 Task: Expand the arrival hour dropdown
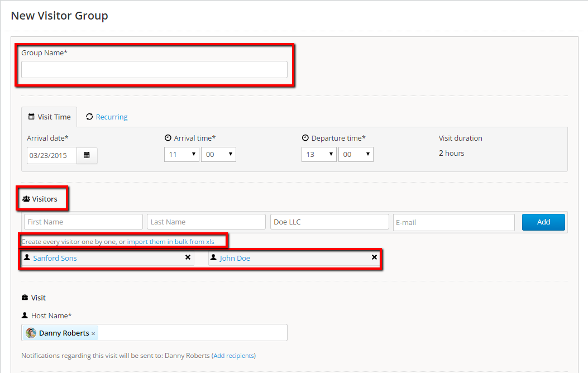click(181, 154)
